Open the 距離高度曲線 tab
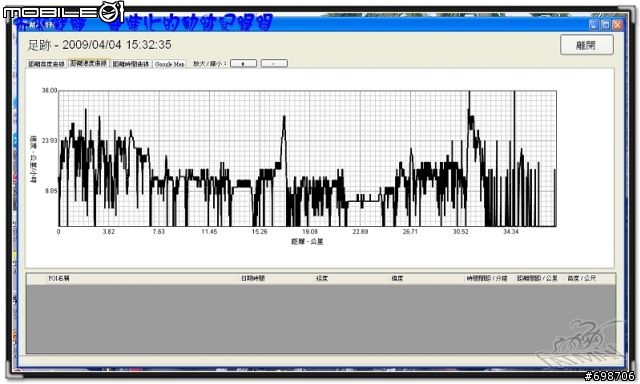The width and height of the screenshot is (640, 384). click(47, 64)
